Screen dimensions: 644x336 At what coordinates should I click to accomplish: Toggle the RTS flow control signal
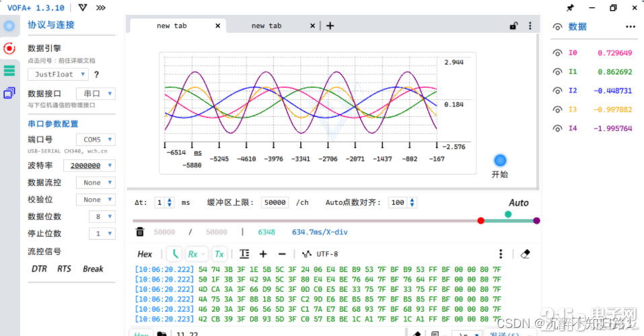pyautogui.click(x=64, y=269)
